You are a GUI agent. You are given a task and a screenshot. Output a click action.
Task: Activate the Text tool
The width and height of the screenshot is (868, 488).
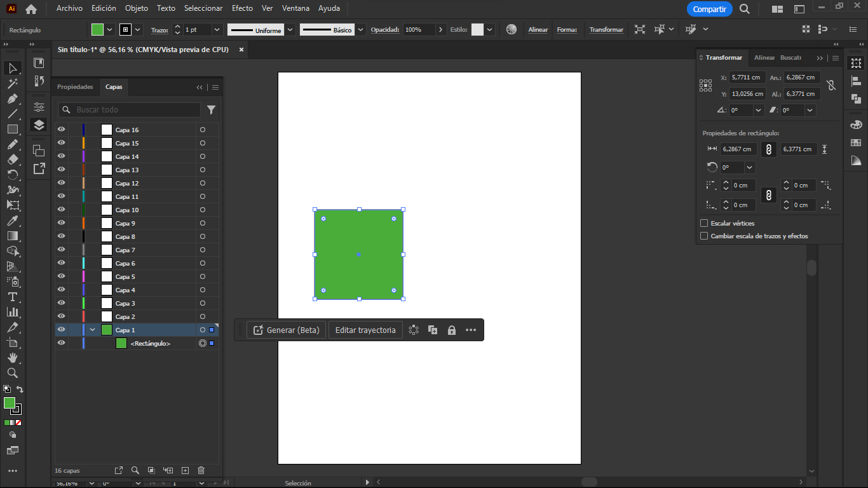13,297
